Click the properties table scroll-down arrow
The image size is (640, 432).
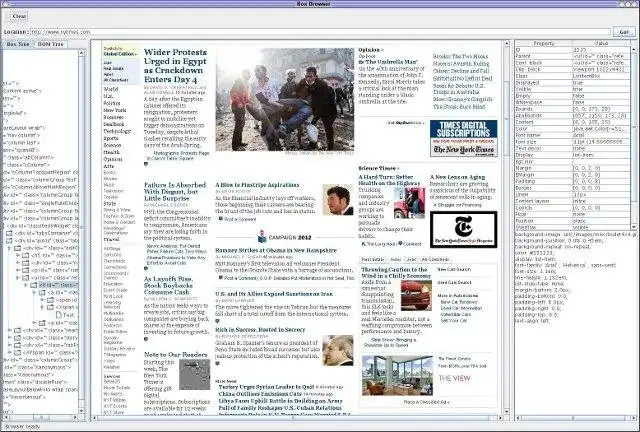coord(634,227)
